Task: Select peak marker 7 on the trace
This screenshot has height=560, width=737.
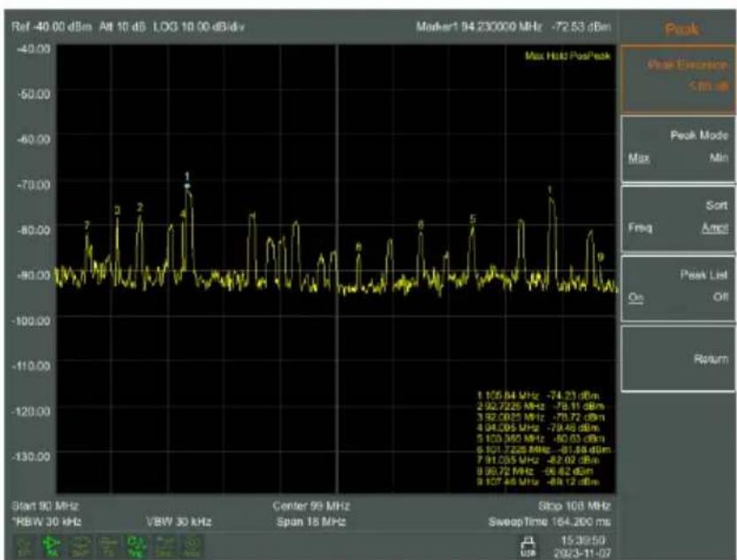Action: [87, 226]
